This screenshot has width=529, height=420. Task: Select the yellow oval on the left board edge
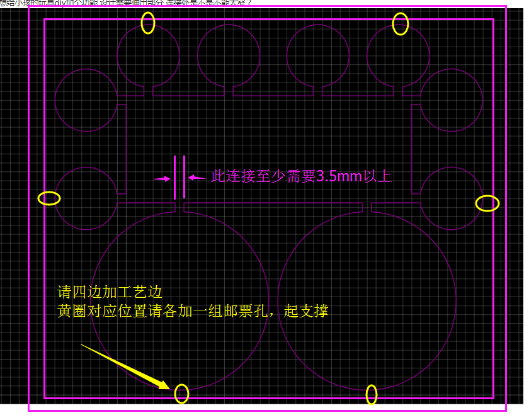[49, 198]
